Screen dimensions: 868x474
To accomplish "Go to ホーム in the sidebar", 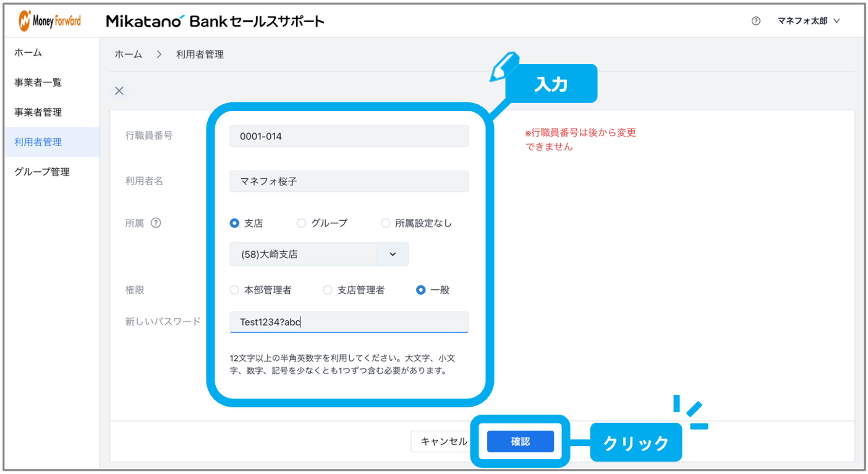I will pyautogui.click(x=52, y=53).
